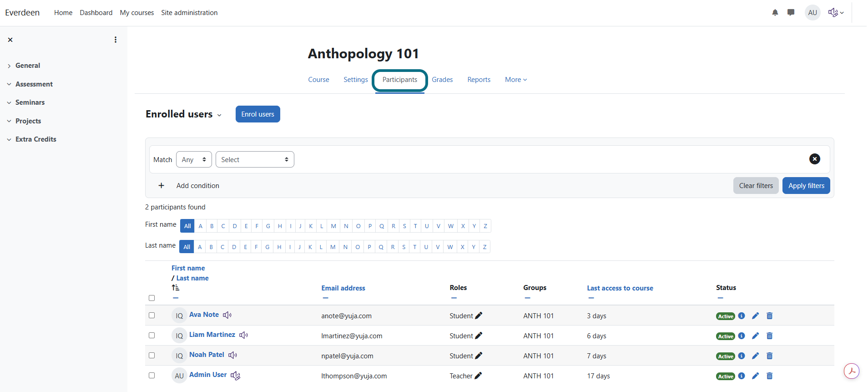This screenshot has height=392, width=868.
Task: Open the Participants tab
Action: (400, 80)
